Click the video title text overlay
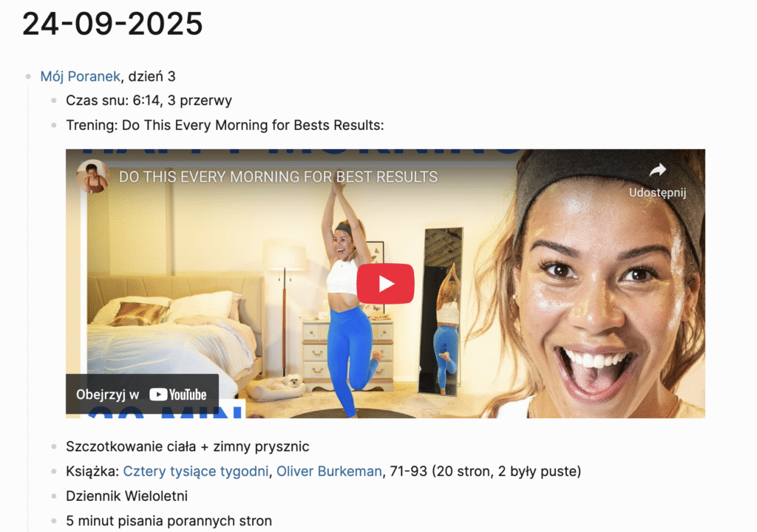757x532 pixels. [278, 177]
